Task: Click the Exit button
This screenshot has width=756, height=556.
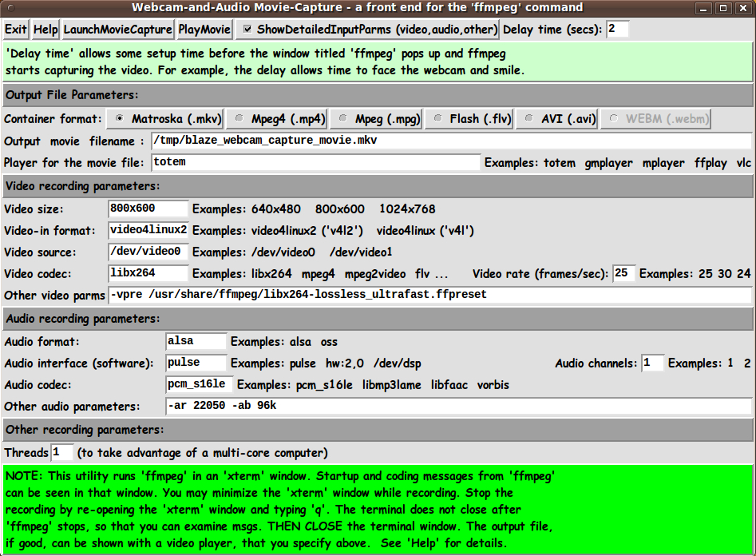Action: 15,30
